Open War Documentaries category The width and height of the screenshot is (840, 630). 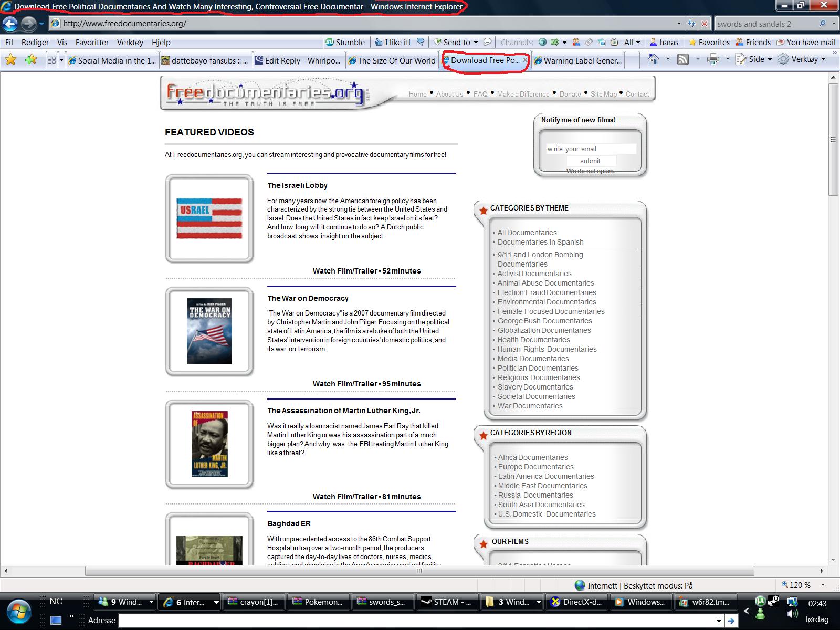tap(530, 406)
